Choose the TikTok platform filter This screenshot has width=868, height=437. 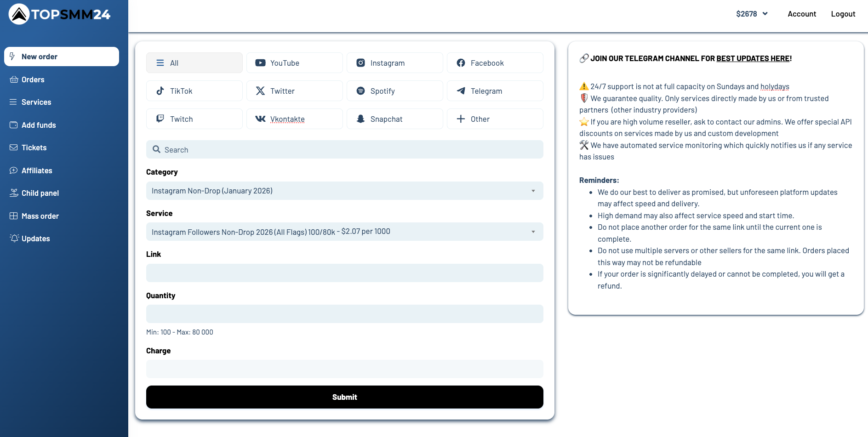194,91
